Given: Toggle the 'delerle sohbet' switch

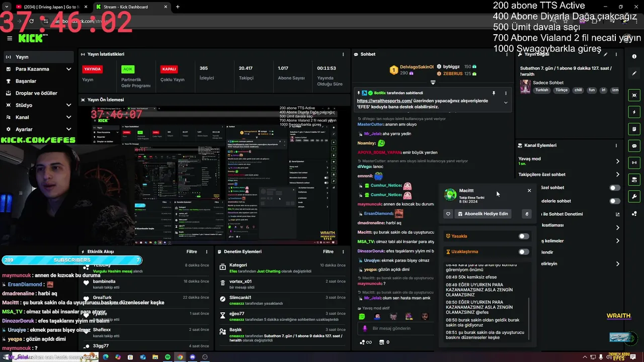Looking at the screenshot, I should pos(615,201).
